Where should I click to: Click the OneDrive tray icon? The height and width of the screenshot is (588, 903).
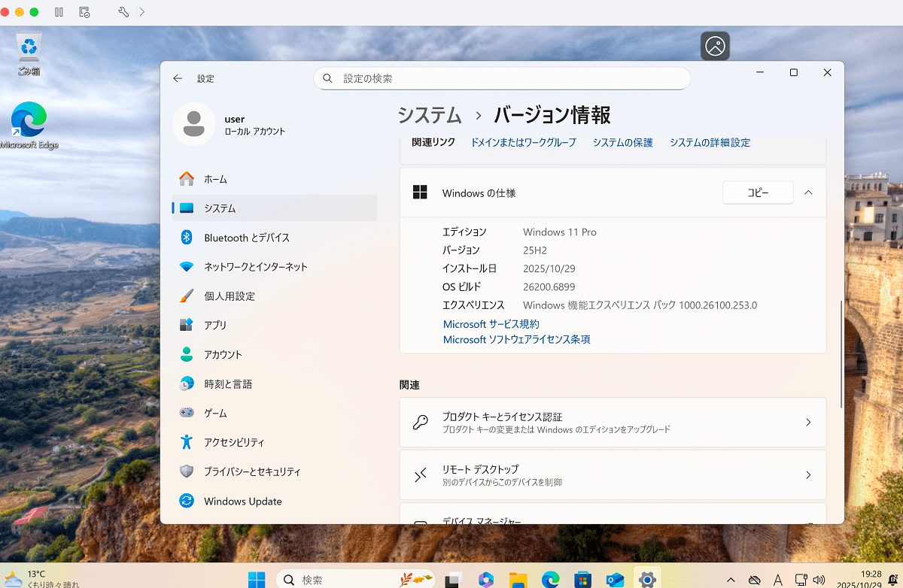(755, 580)
